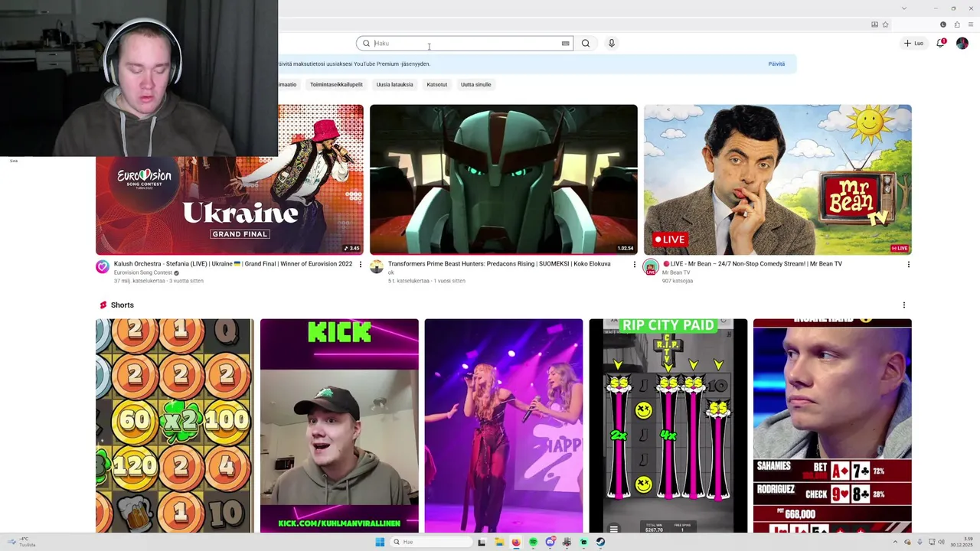The height and width of the screenshot is (551, 980).
Task: Click the Luo create button
Action: click(913, 43)
